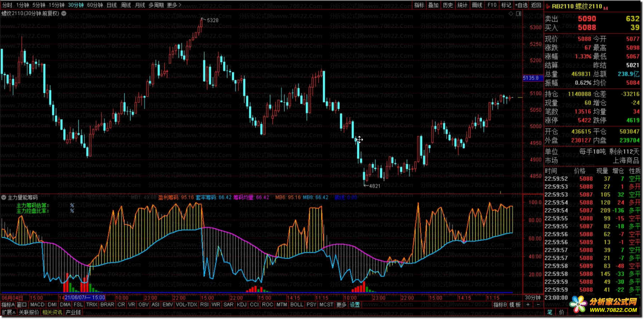The image size is (644, 319).
Task: Click the 5328 high price label
Action: pos(212,20)
